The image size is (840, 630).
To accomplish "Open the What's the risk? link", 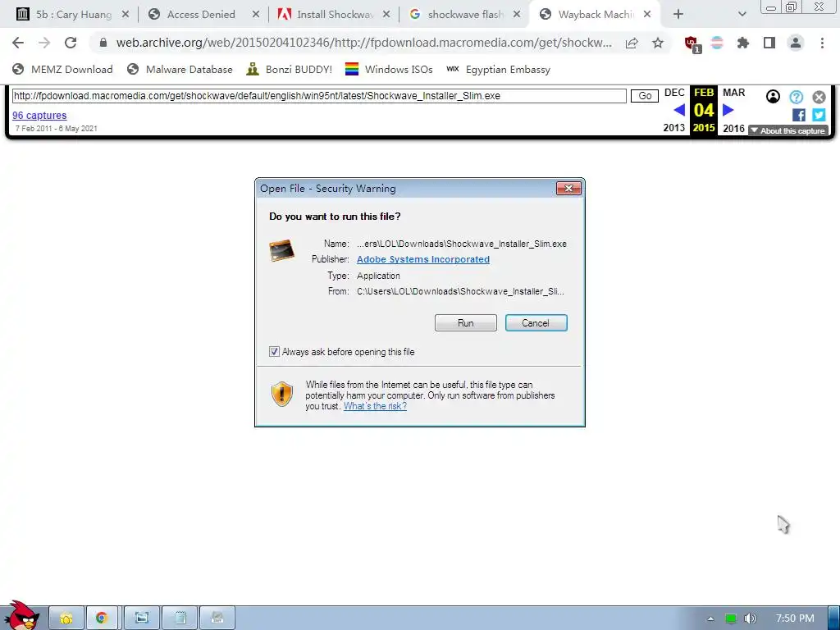I will tap(375, 406).
